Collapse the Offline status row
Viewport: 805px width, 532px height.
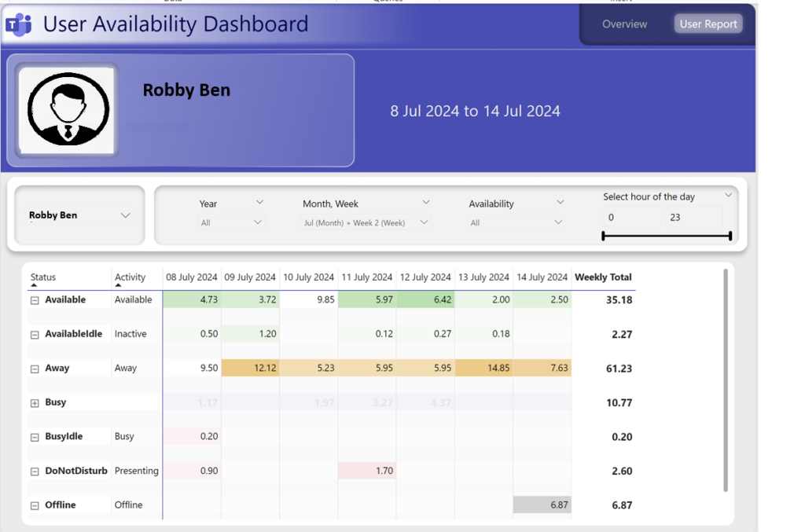[x=35, y=506]
